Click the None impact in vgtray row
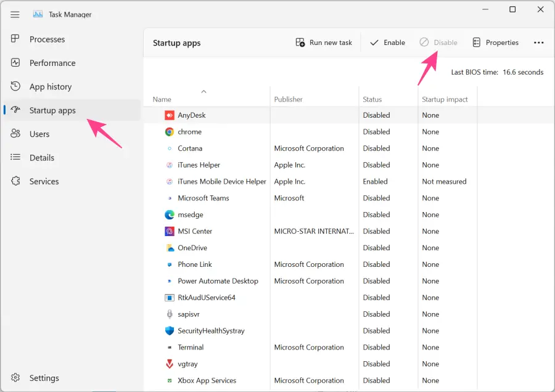555x392 pixels. tap(430, 364)
